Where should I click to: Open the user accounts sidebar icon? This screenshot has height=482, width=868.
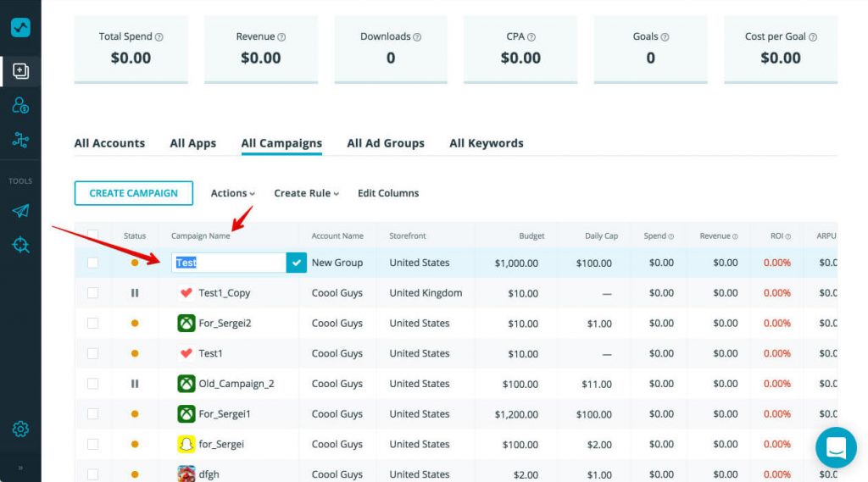tap(20, 106)
